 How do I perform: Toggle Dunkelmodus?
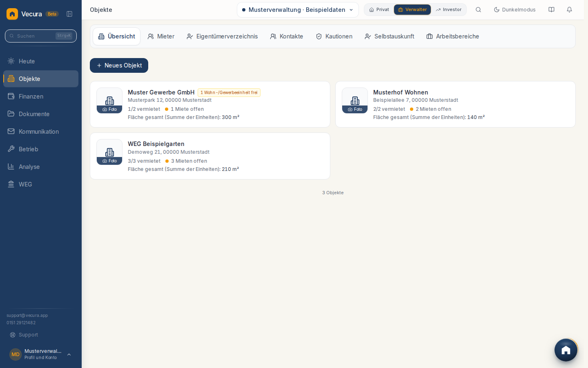(x=514, y=10)
